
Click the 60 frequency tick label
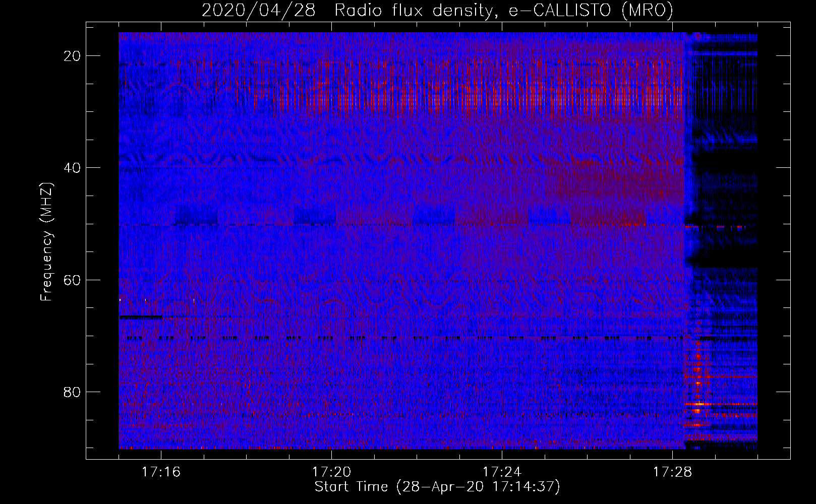pos(73,280)
